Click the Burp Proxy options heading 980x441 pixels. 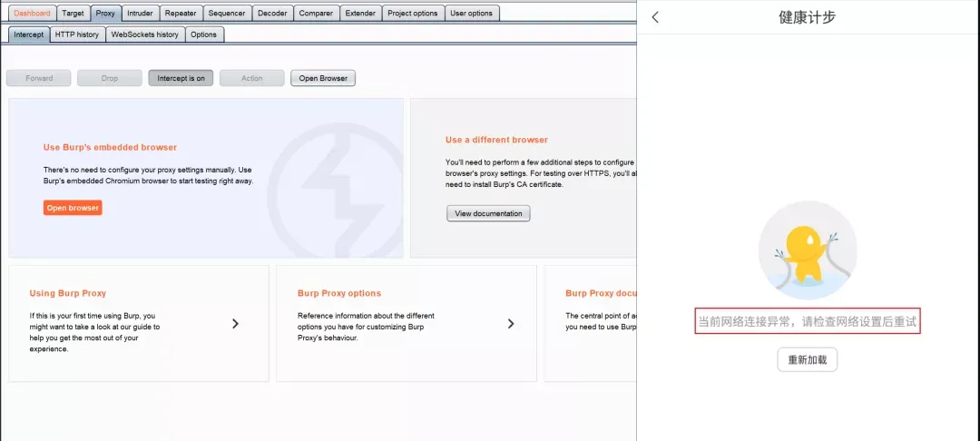(339, 293)
